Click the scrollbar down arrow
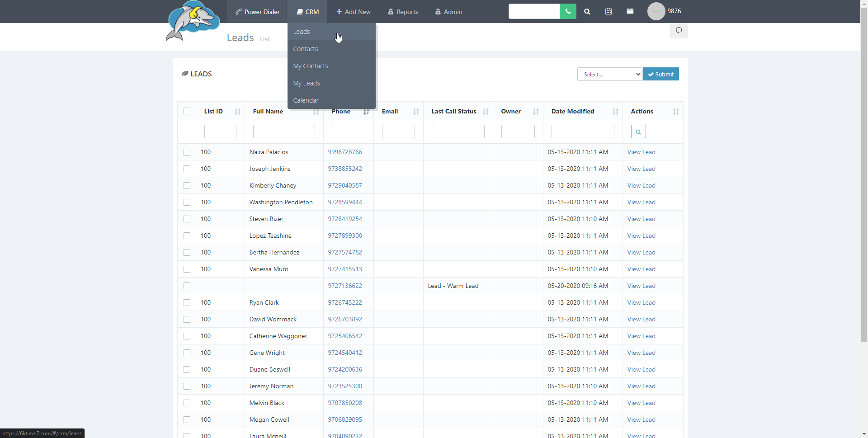 (x=864, y=434)
